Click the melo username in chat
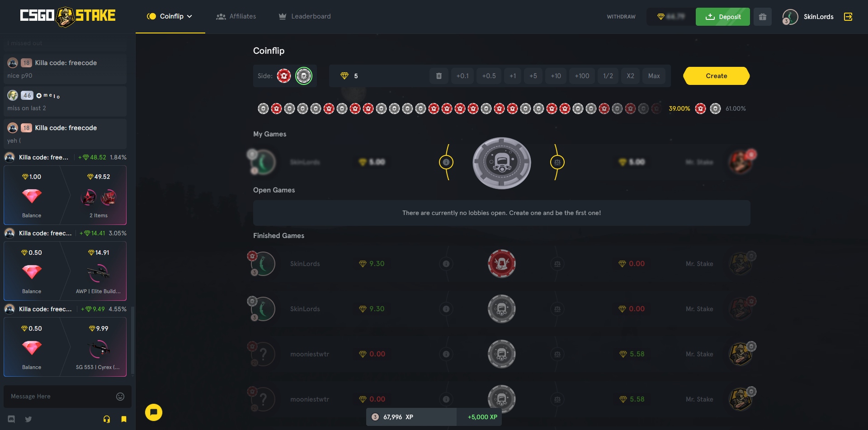Screen dimensions: 868x430 (x=48, y=96)
